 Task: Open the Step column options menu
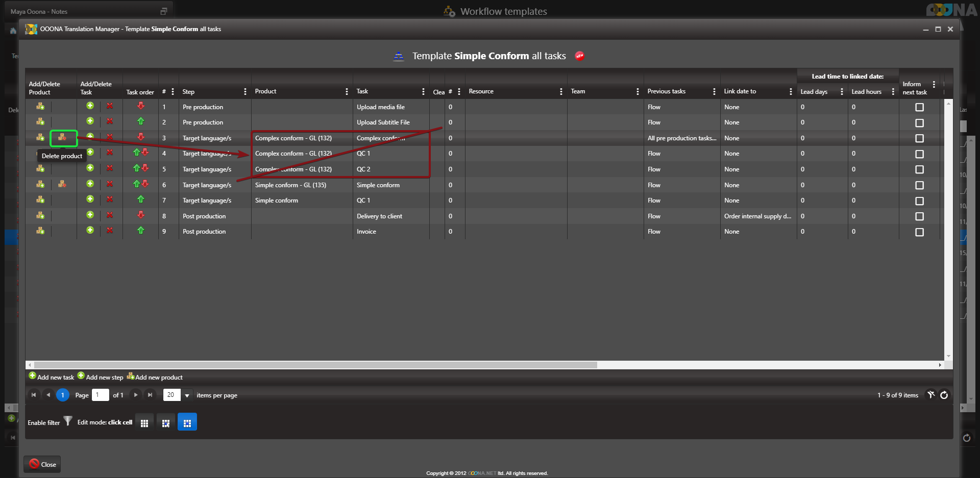coord(245,92)
